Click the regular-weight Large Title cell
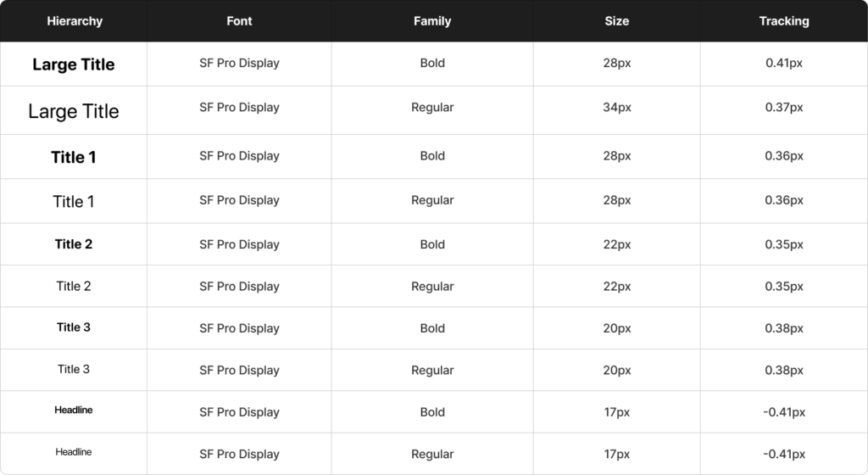 click(74, 111)
